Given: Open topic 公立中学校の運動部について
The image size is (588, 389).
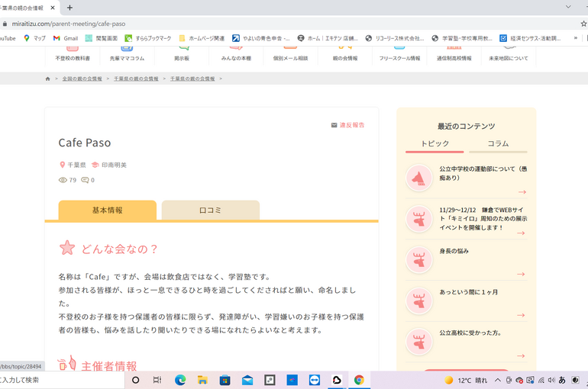Looking at the screenshot, I should click(x=483, y=173).
